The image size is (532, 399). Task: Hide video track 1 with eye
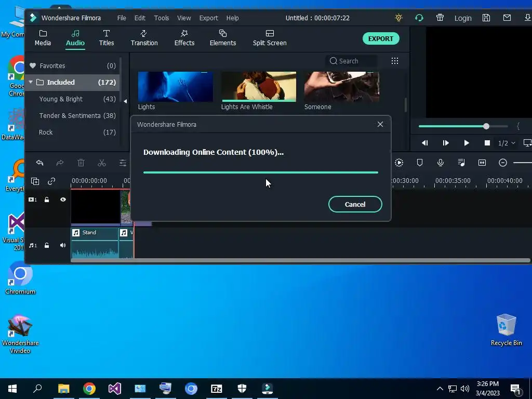pyautogui.click(x=63, y=199)
